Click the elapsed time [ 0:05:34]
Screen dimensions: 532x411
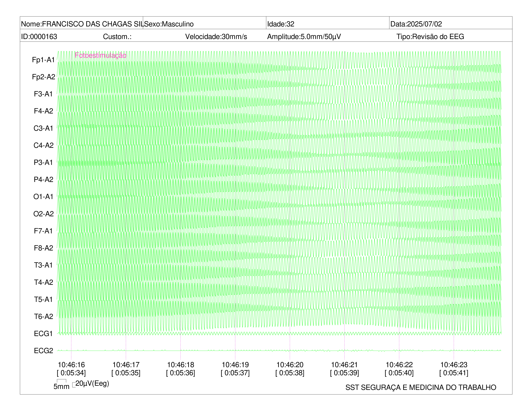pyautogui.click(x=71, y=373)
